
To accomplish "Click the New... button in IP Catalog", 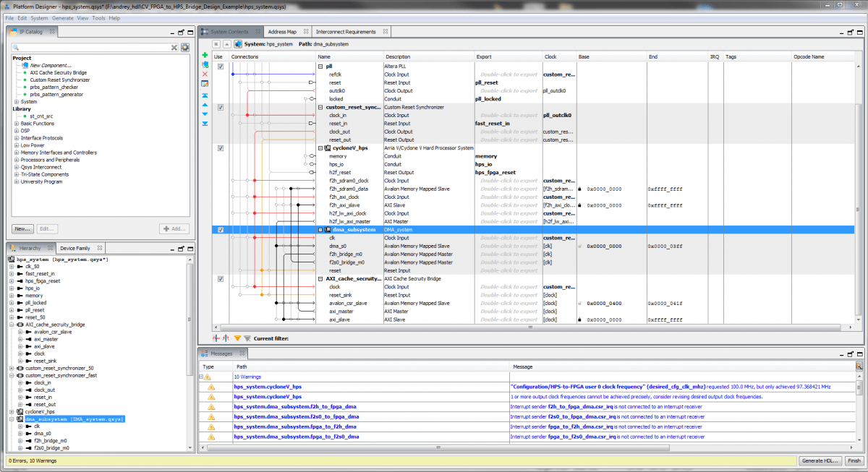I will [23, 228].
